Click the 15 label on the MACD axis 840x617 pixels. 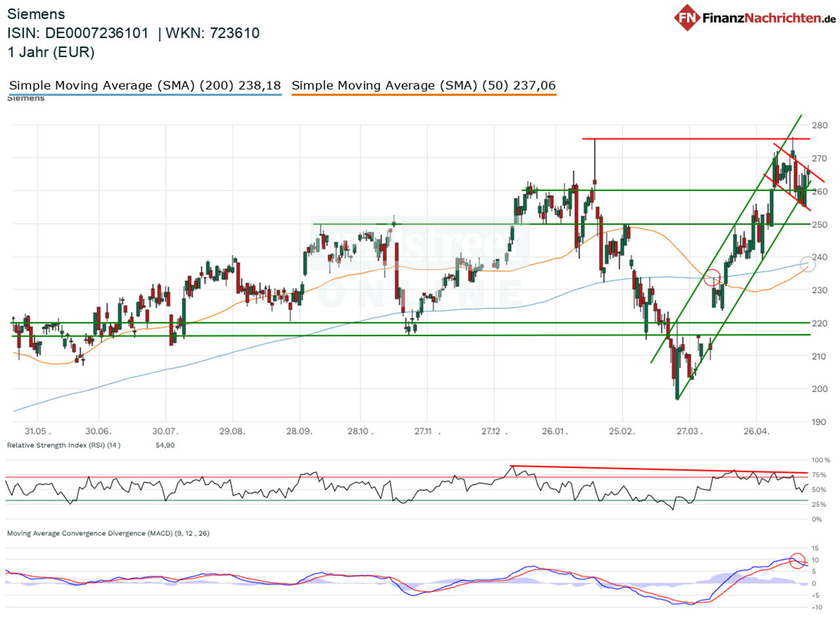tap(816, 548)
